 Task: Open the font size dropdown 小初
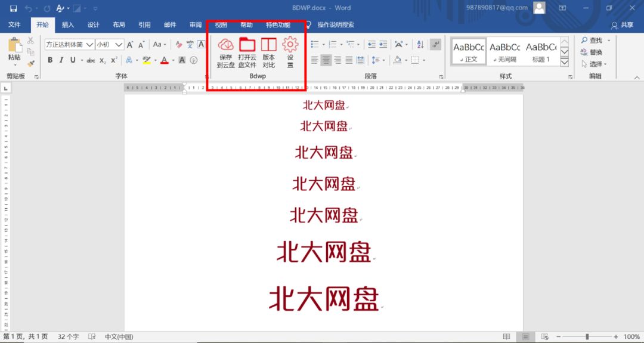pos(119,44)
